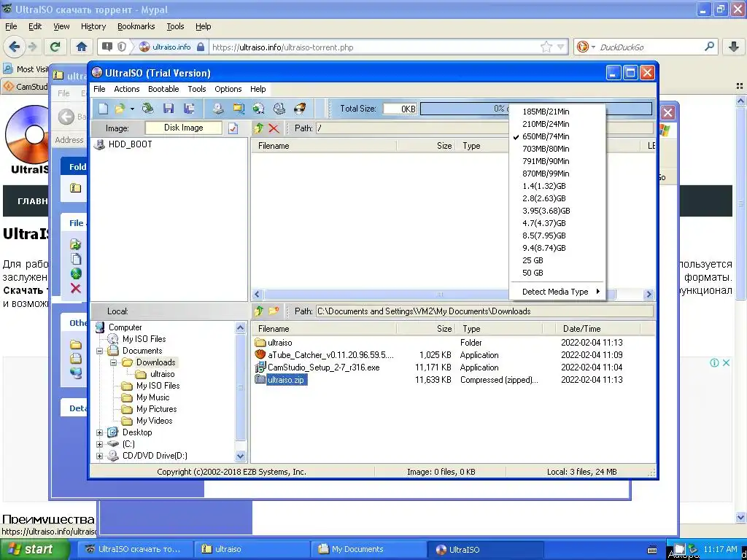Click the browser Reload icon
Screen dimensions: 747x560
[55, 47]
